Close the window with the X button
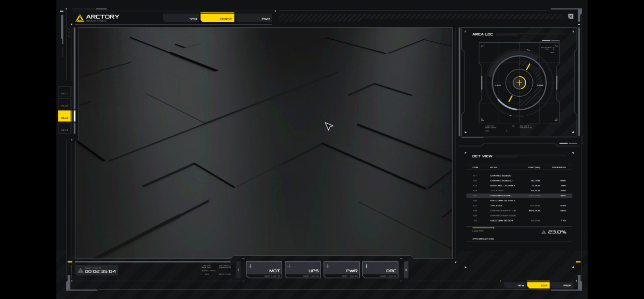This screenshot has width=644, height=299. pyautogui.click(x=571, y=16)
